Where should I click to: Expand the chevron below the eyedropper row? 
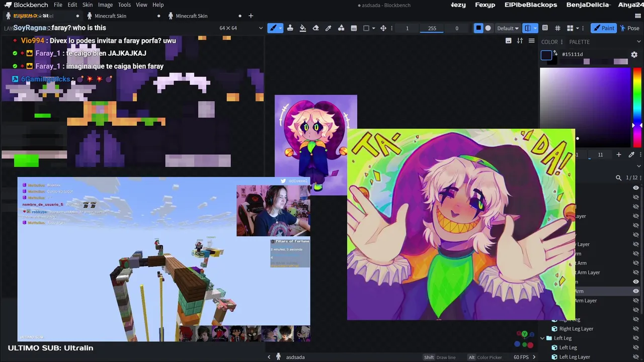click(x=639, y=166)
